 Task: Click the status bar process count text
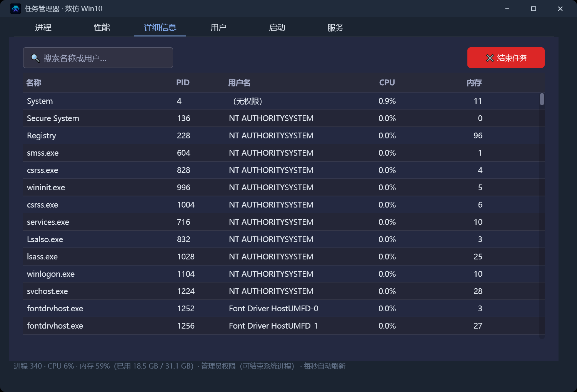click(x=28, y=366)
